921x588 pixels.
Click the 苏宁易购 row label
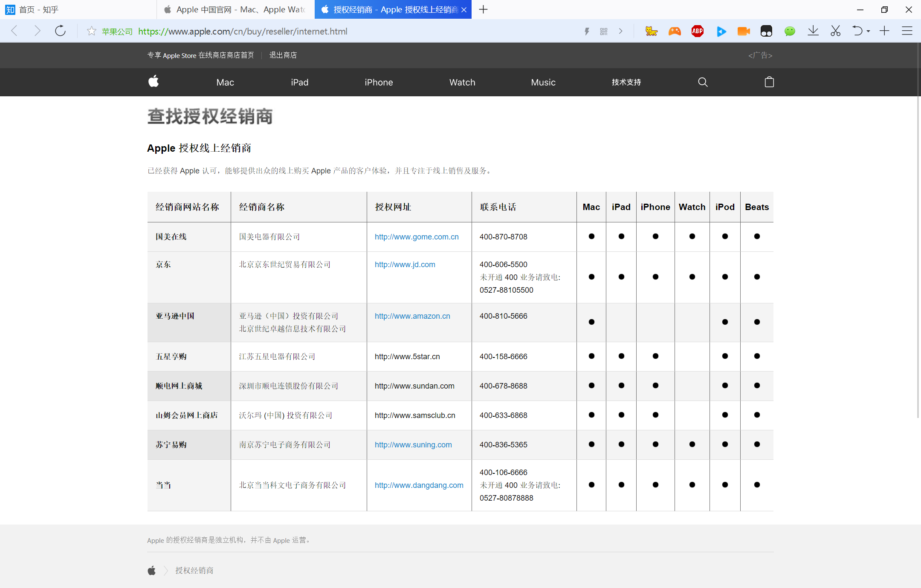tap(171, 445)
